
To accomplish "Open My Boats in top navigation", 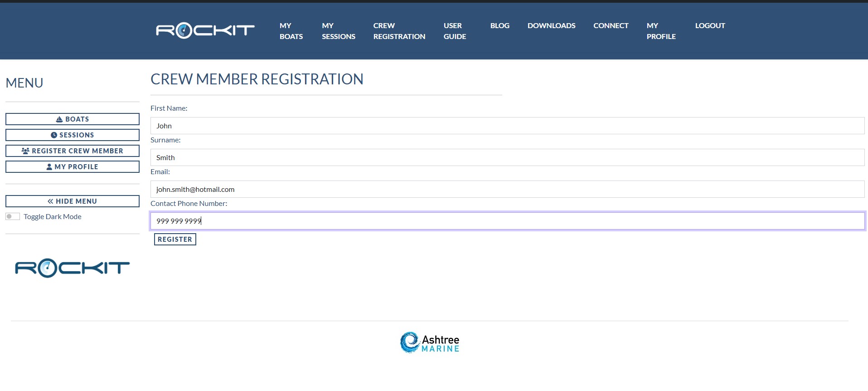I will [291, 31].
